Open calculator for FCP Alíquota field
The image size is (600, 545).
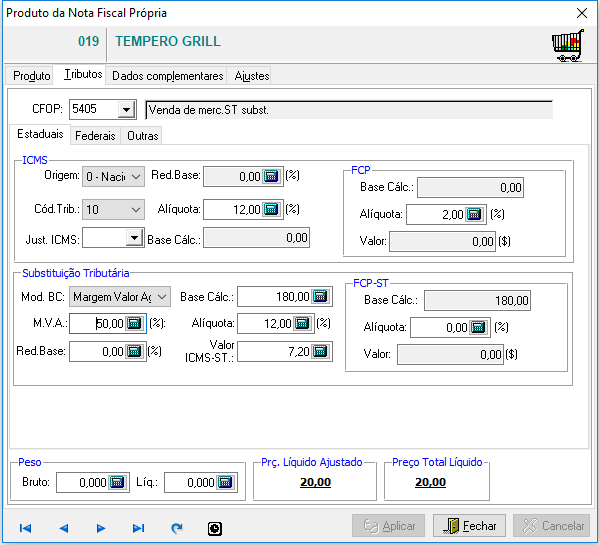[x=474, y=214]
